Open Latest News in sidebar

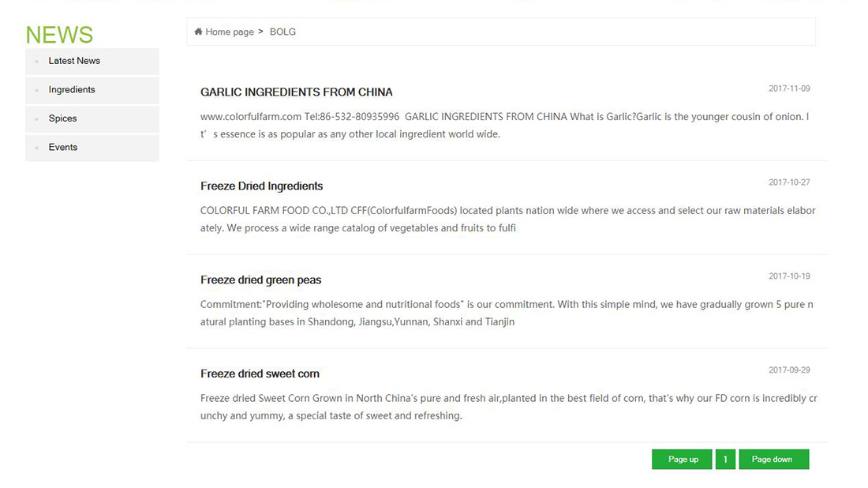coord(92,62)
